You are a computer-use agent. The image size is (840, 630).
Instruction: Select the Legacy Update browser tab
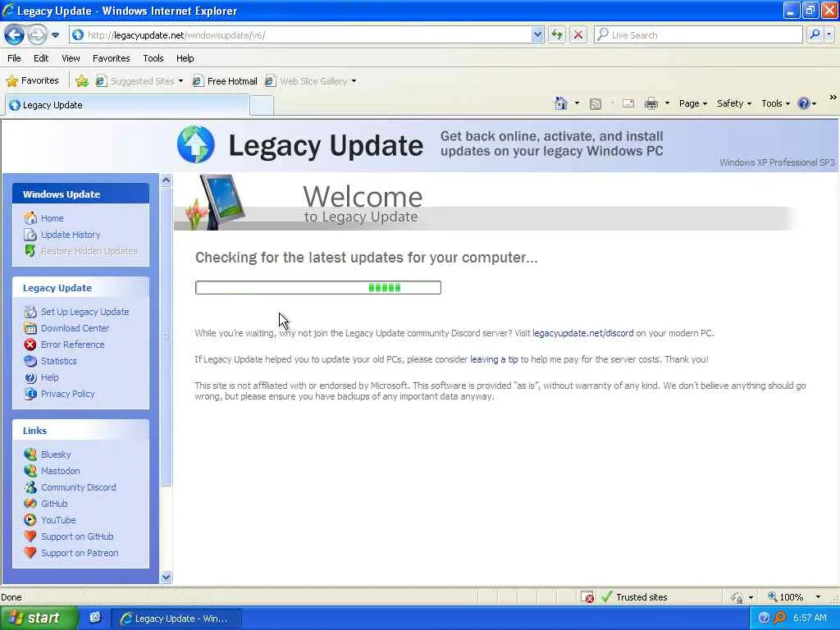pyautogui.click(x=127, y=105)
